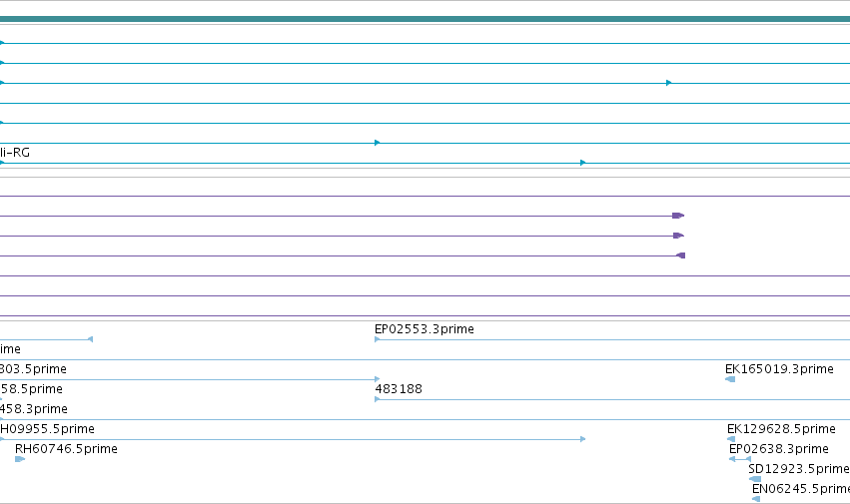The image size is (850, 504).
Task: Click the 58.5prime label
Action: (x=31, y=389)
